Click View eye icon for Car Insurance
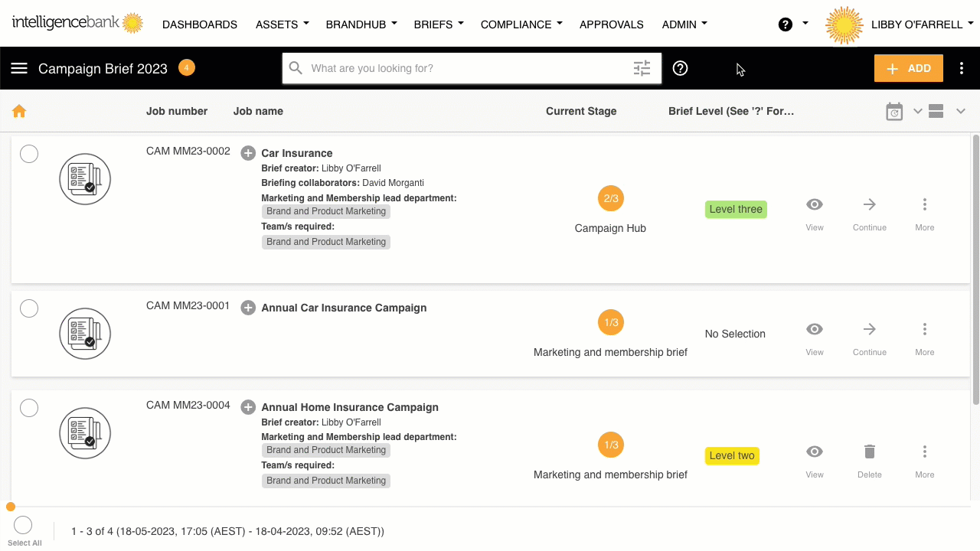Viewport: 980px width, 551px height. pos(815,205)
